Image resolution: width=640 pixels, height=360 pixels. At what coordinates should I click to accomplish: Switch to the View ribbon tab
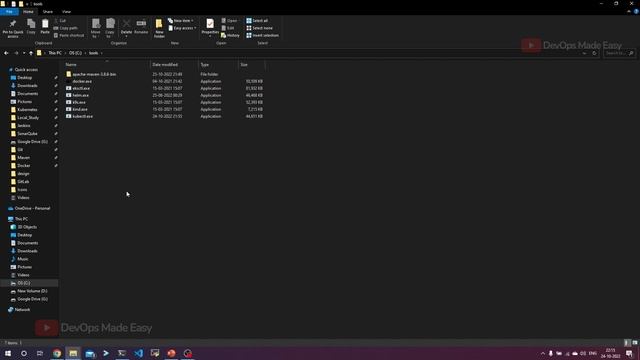(66, 12)
